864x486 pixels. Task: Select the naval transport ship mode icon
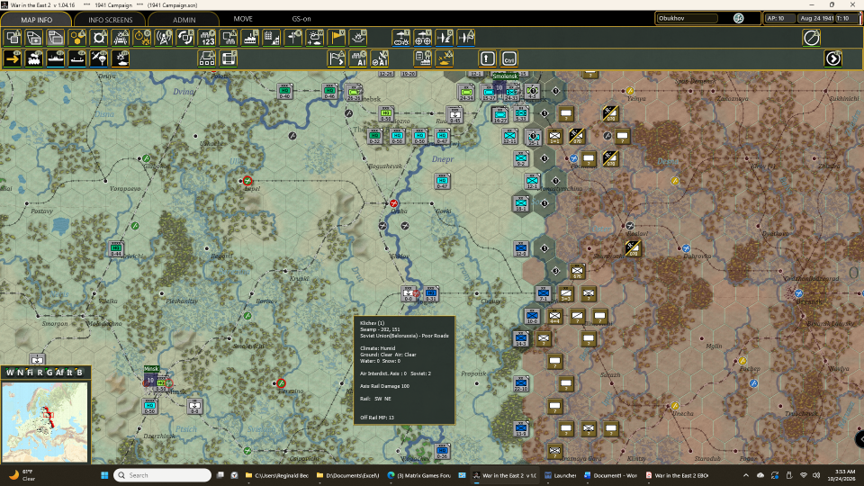coord(56,58)
